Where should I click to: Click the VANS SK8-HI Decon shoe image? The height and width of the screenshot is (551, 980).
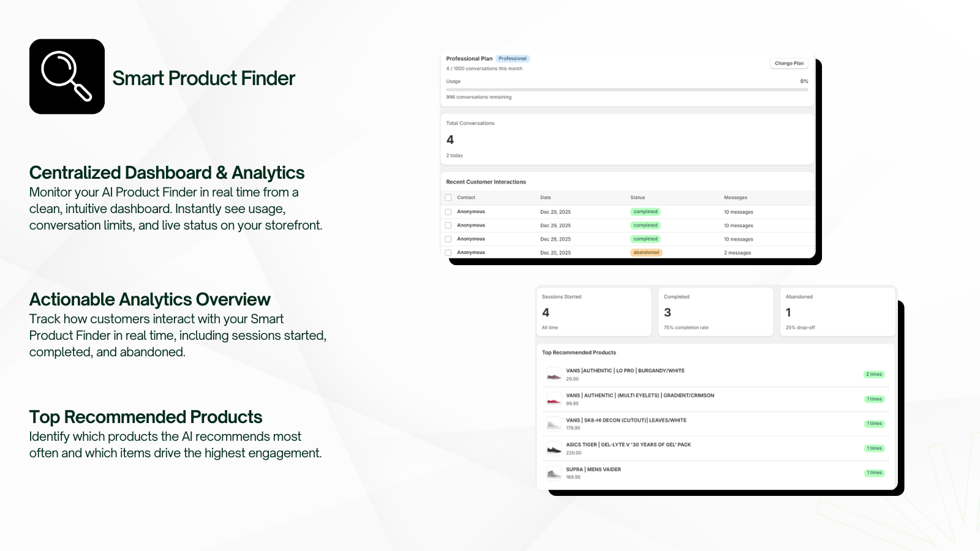coord(553,423)
